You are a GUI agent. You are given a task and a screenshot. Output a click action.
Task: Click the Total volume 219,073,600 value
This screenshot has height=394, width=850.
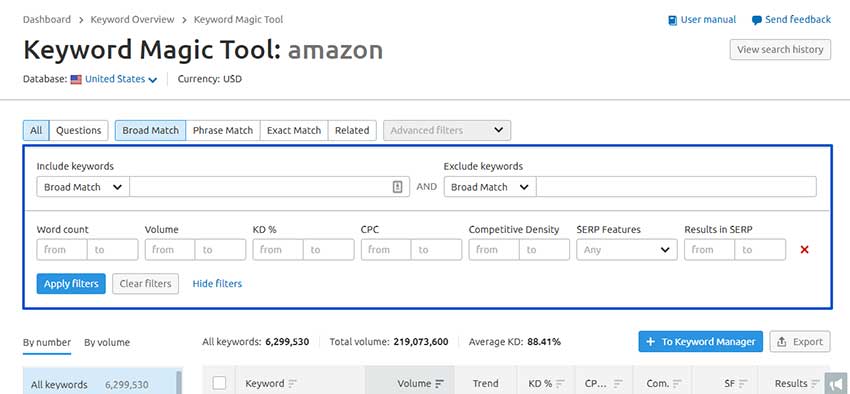pyautogui.click(x=420, y=342)
